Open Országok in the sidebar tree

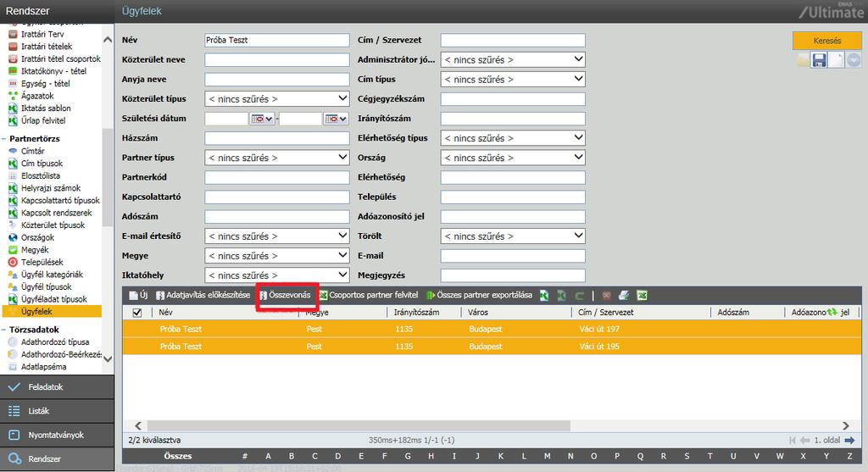37,237
